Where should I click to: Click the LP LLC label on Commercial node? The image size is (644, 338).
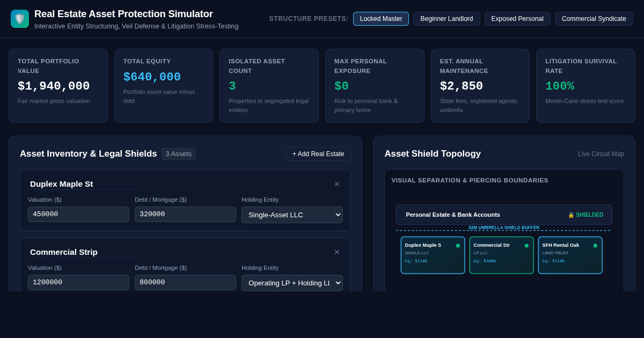point(480,253)
